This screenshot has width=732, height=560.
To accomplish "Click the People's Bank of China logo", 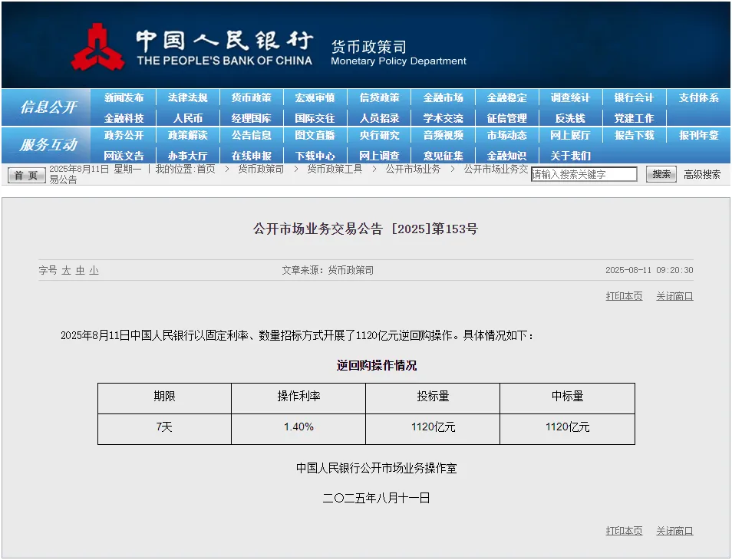I will coord(97,48).
